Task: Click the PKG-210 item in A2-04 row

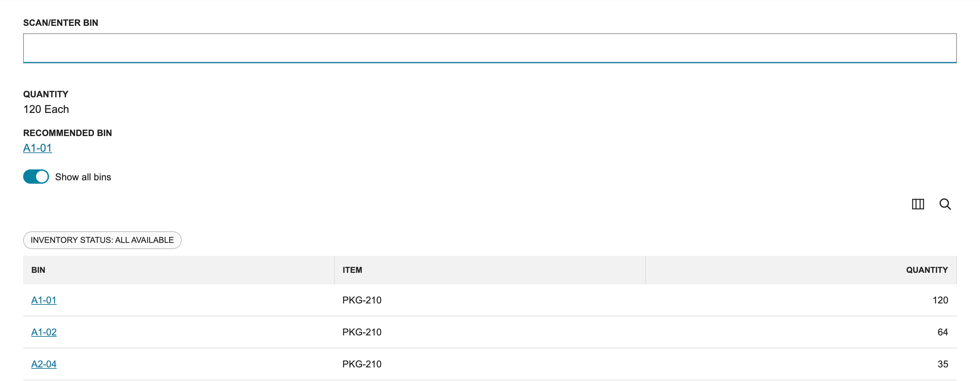Action: (x=362, y=364)
